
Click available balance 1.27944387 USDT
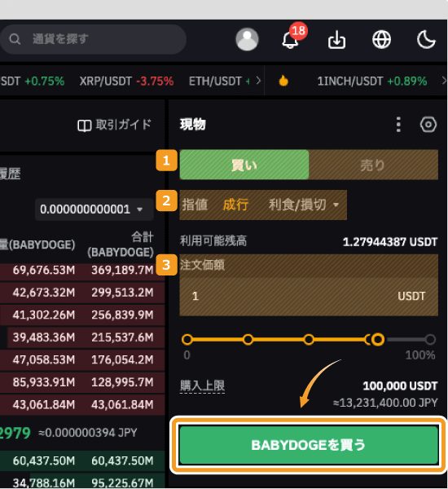(390, 242)
